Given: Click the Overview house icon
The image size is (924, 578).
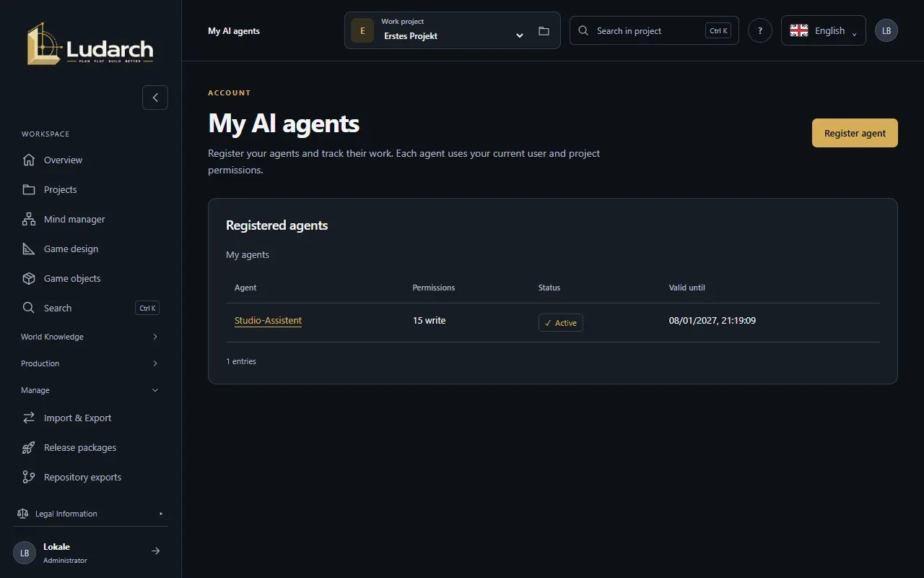Looking at the screenshot, I should (29, 160).
